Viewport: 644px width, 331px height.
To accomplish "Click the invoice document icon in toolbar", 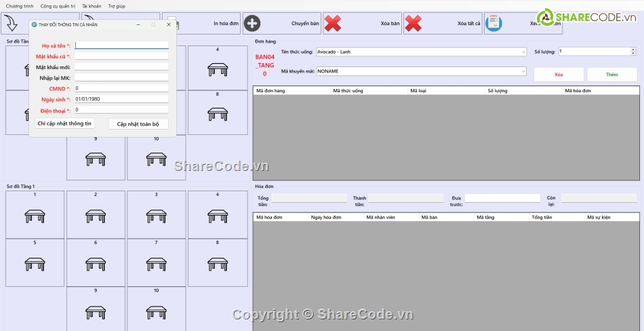I will click(x=494, y=22).
